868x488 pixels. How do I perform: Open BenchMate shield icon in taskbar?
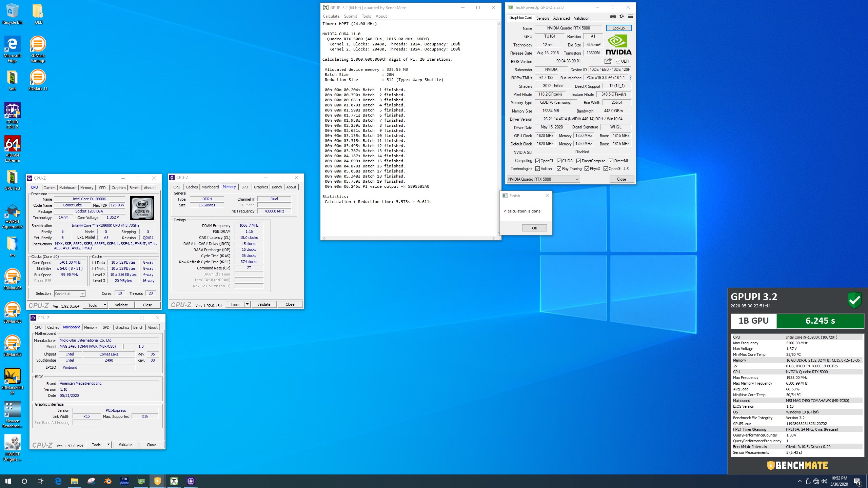click(x=158, y=481)
